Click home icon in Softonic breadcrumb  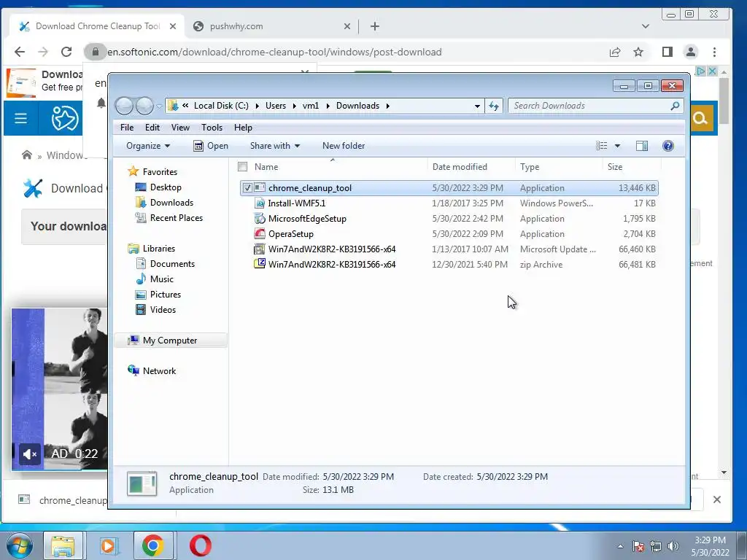coord(27,155)
